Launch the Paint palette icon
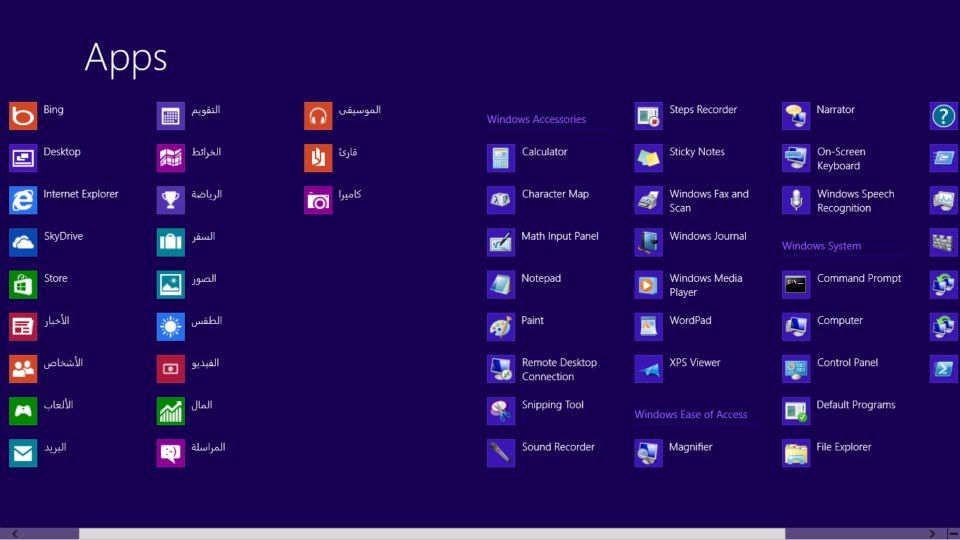The height and width of the screenshot is (540, 960). (501, 327)
